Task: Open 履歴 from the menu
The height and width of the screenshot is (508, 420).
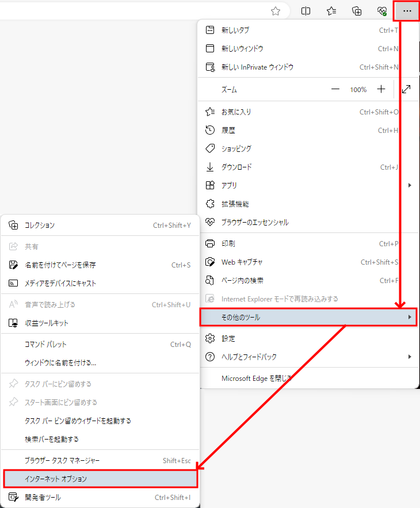Action: point(308,130)
